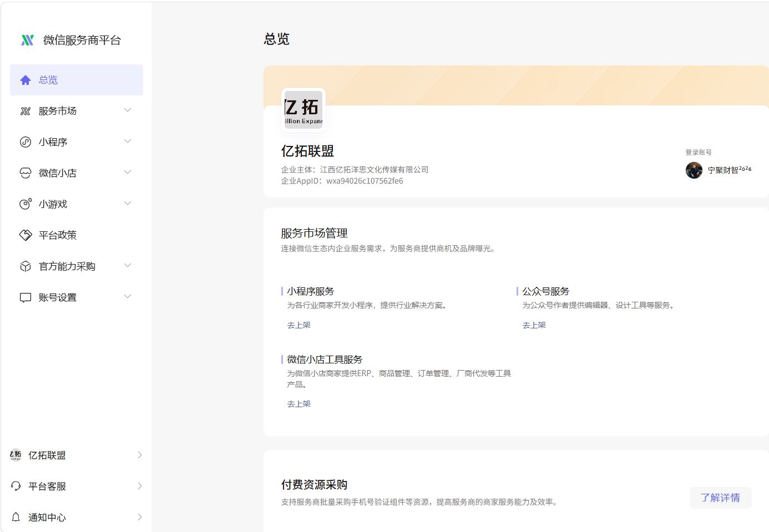
Task: Expand the 官方能力采购 menu chevron
Action: coord(128,266)
